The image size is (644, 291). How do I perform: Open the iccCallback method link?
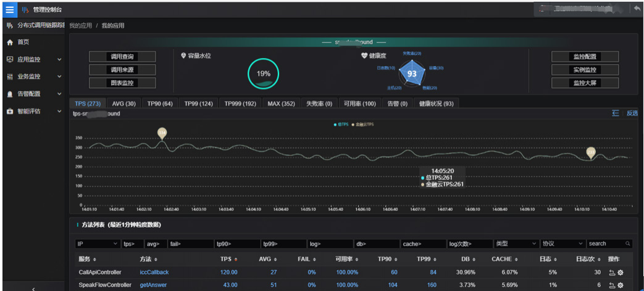tap(154, 272)
